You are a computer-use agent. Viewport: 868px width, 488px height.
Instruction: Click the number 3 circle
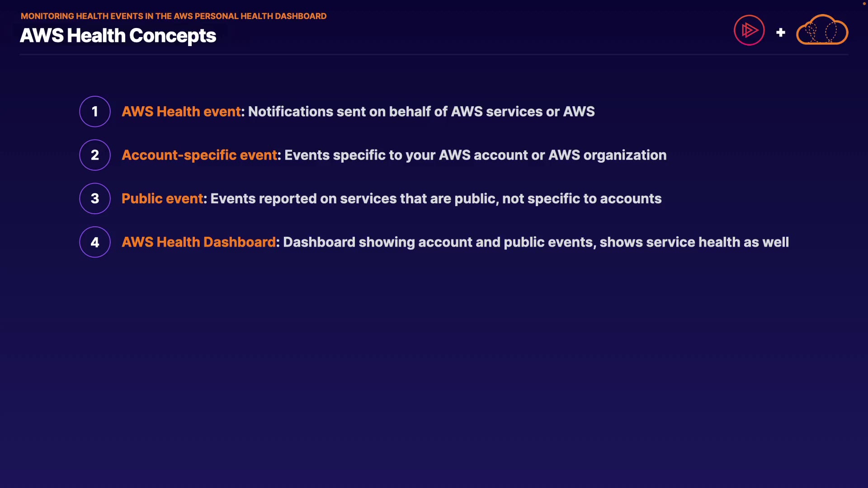pyautogui.click(x=95, y=198)
